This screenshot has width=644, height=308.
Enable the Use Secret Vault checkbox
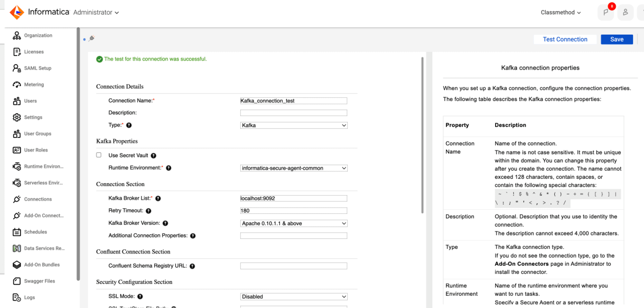[x=99, y=155]
